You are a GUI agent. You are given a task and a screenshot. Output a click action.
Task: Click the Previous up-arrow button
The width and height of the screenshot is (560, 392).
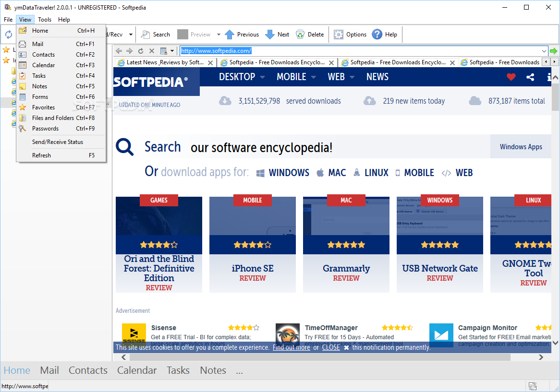point(242,35)
